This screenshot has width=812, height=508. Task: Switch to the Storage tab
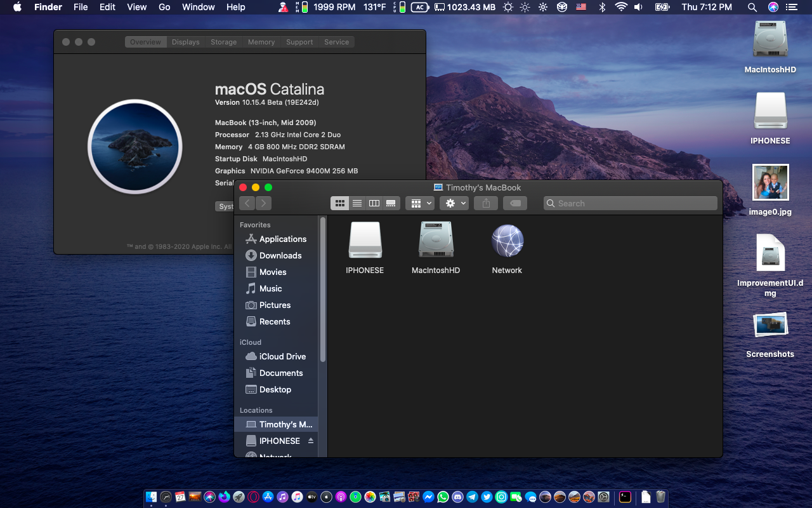(x=223, y=42)
